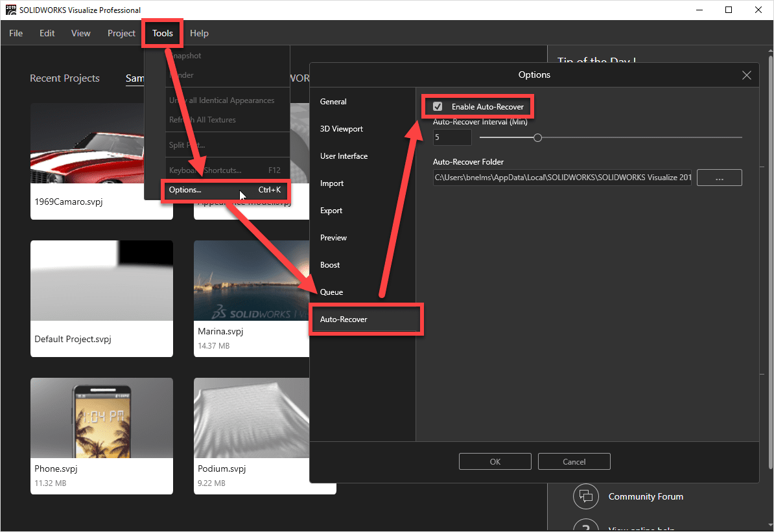This screenshot has height=532, width=774.
Task: Open the Default Project.svpj thumbnail
Action: coord(102,281)
